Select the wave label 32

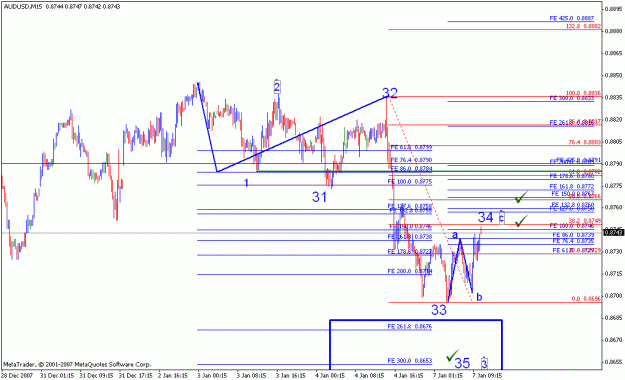(x=390, y=93)
